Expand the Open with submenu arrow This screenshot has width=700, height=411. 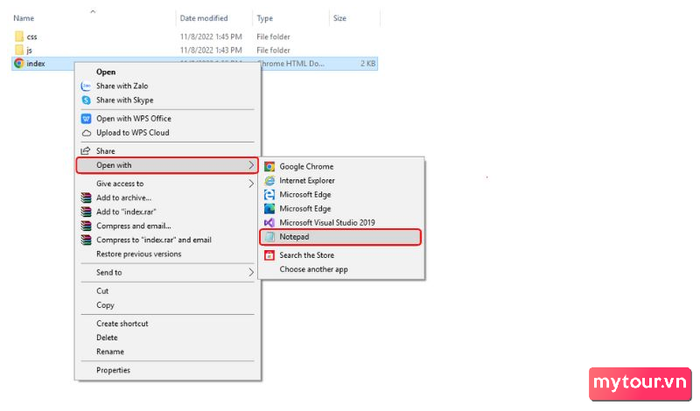251,165
